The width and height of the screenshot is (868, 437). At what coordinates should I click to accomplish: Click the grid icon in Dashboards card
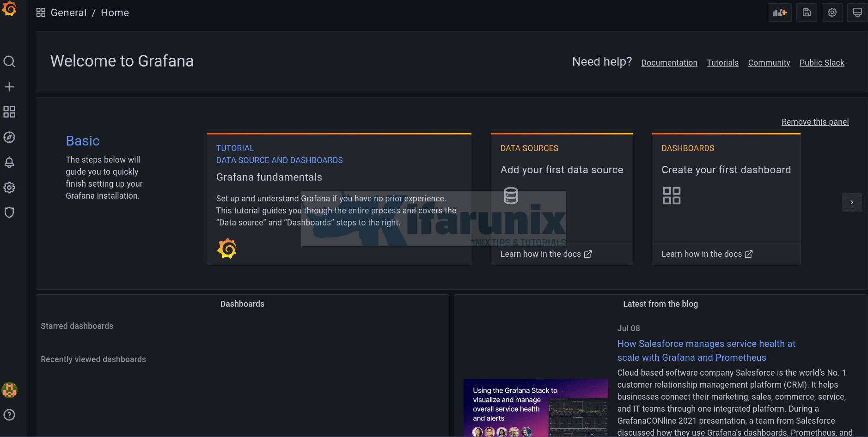tap(672, 195)
